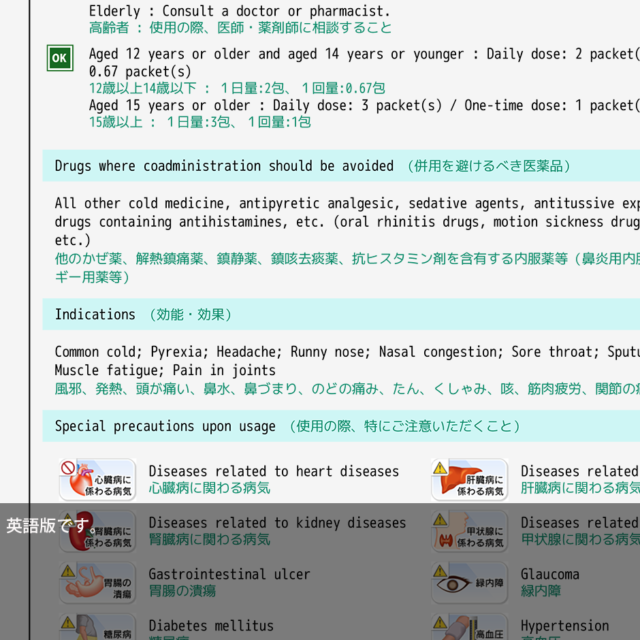Click the 'Diseases related to kidney diseases' text

click(x=277, y=522)
